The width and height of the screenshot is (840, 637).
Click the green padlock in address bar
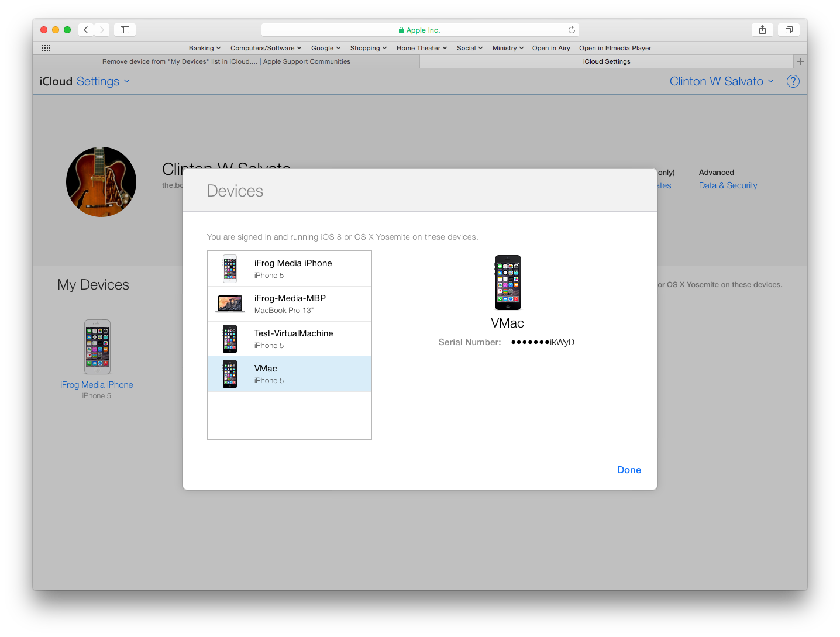click(401, 30)
